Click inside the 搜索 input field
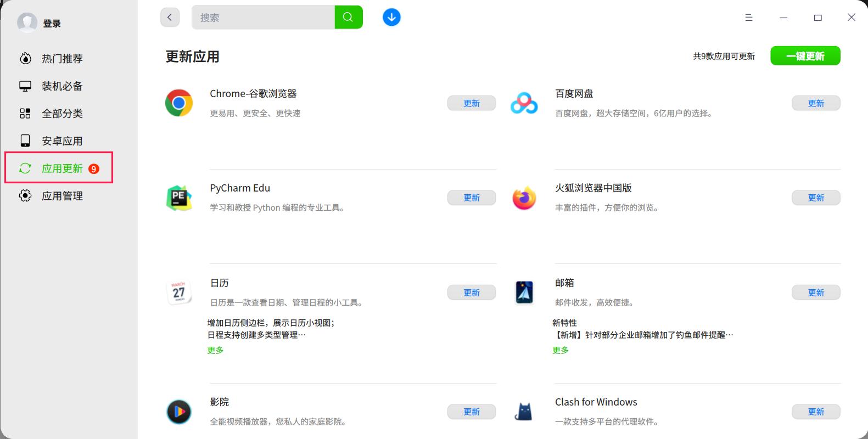This screenshot has width=868, height=439. 258,17
